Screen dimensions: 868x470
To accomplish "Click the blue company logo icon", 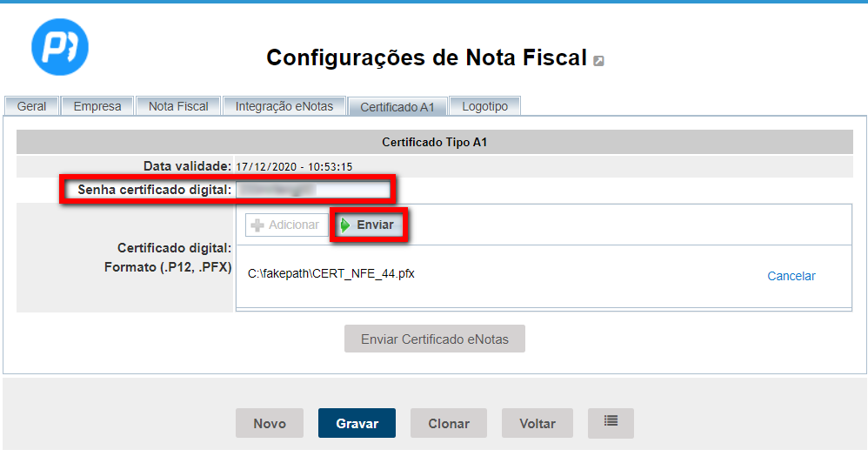I will pos(60,46).
